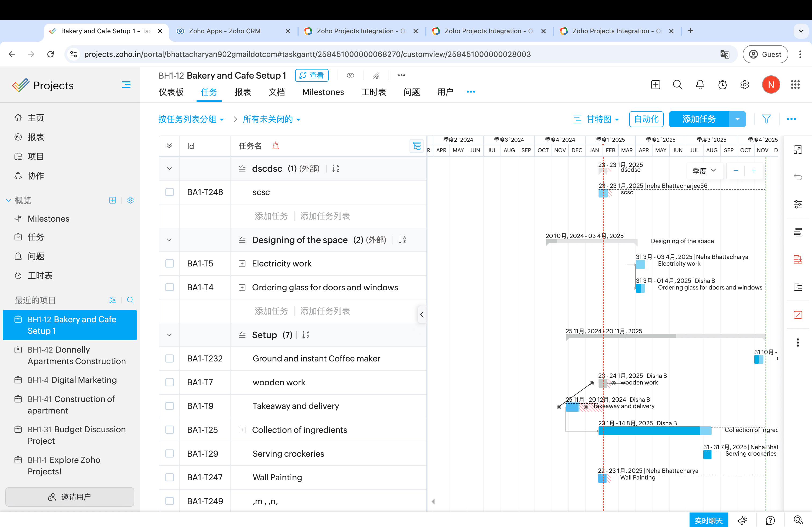Click settings gear icon in header

coord(744,85)
